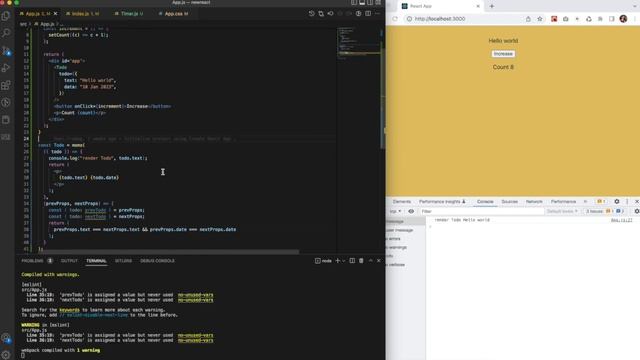Open the JavaScript context dropdown in the Console
This screenshot has width=640, height=360.
pos(395,211)
